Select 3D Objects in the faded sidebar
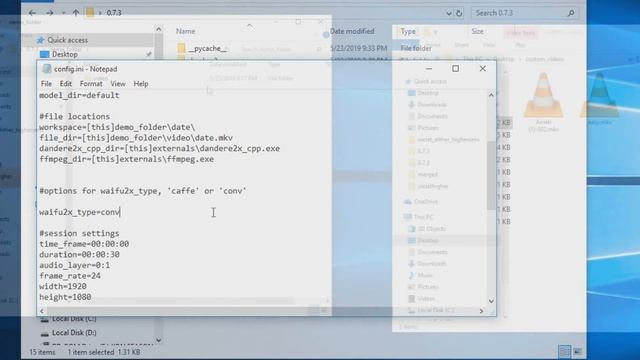 click(x=427, y=229)
